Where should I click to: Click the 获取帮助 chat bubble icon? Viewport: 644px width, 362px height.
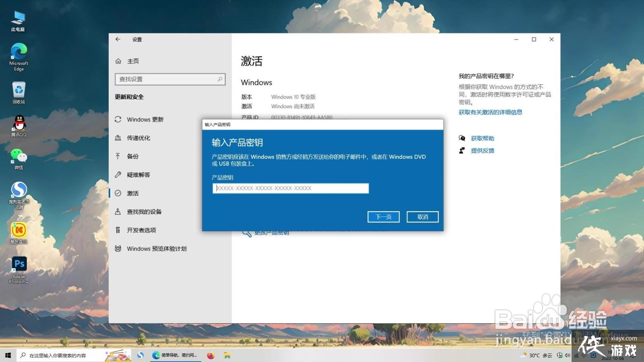point(462,138)
